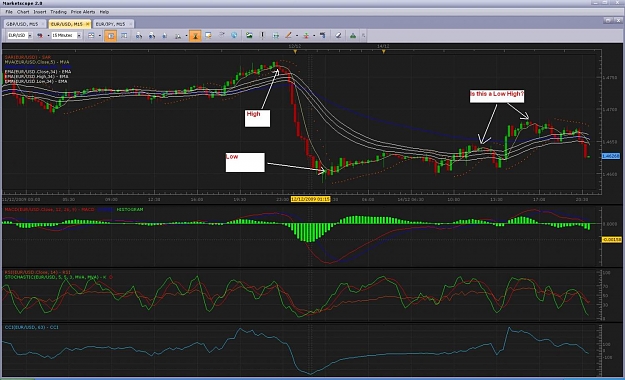Click the green pyramid toolbar icon
Viewport: 625px width, 380px height.
353,35
